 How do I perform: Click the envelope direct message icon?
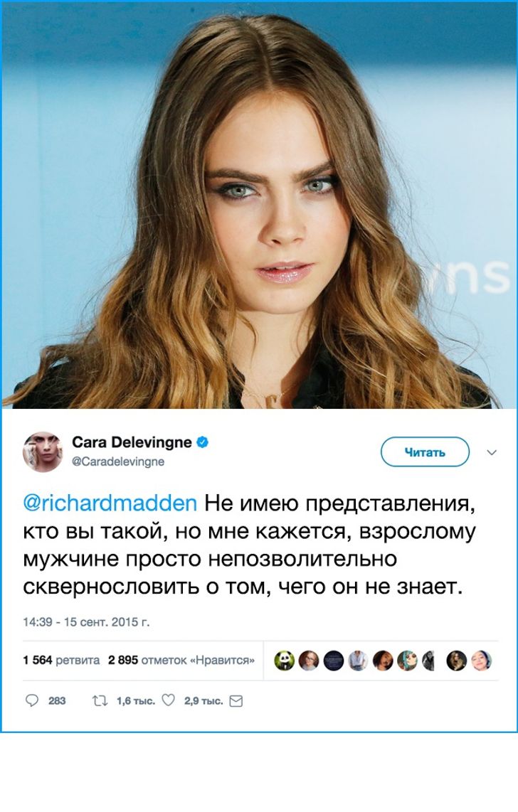(236, 701)
